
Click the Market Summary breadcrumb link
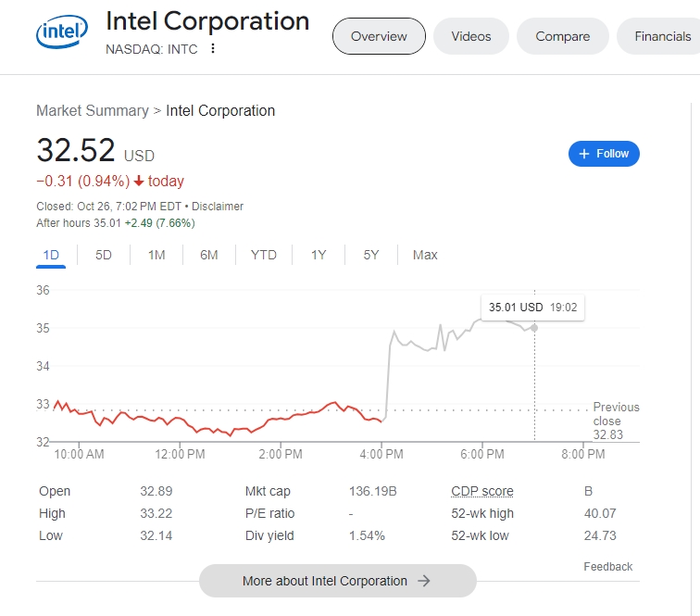[93, 110]
